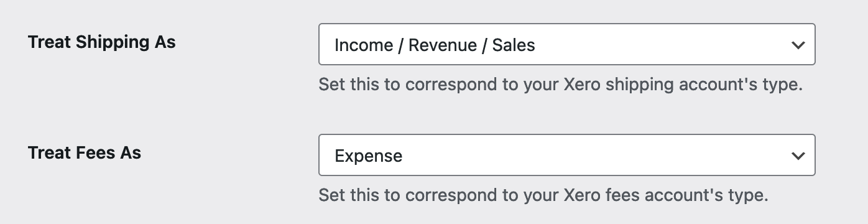Viewport: 868px width, 224px height.
Task: Click the word "Sales" in the shipping combo box
Action: point(514,45)
